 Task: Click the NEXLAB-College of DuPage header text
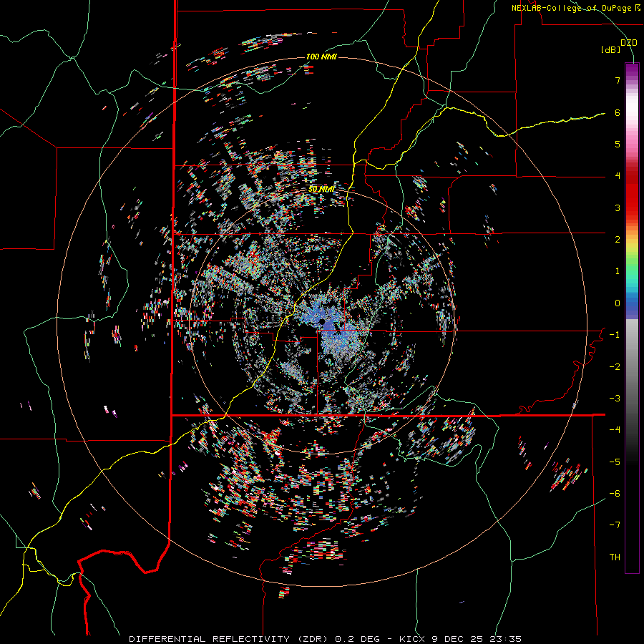(575, 8)
